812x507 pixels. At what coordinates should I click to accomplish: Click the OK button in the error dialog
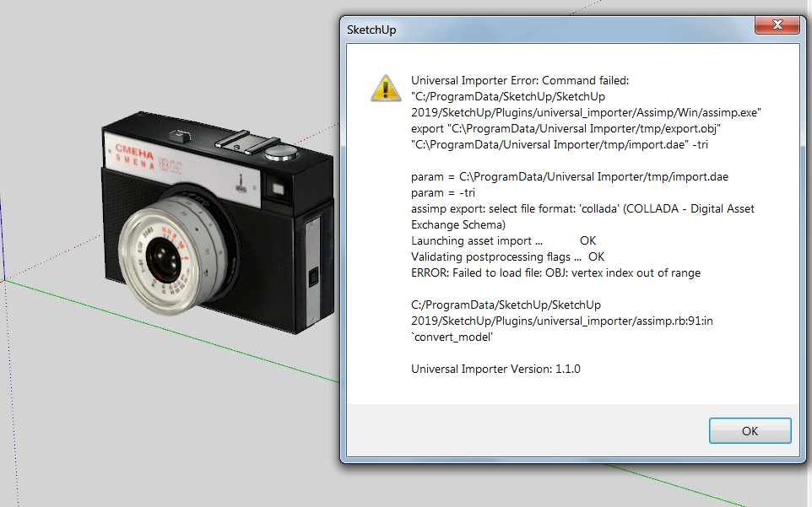pos(750,430)
